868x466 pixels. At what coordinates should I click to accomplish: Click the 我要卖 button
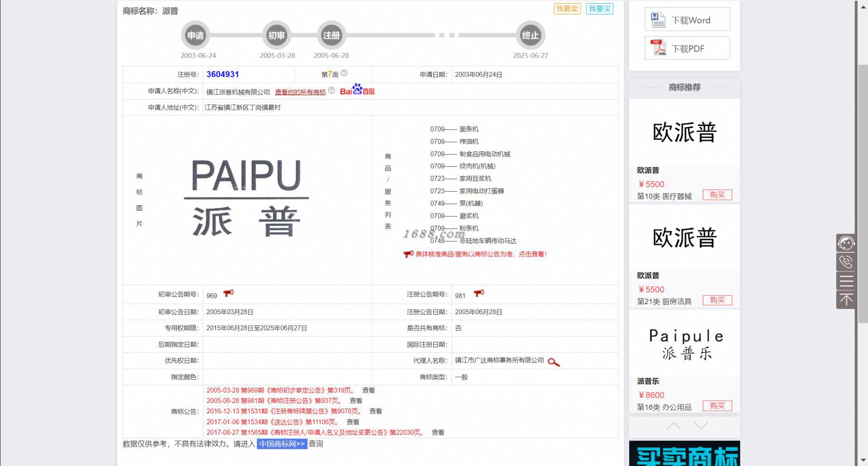[567, 9]
